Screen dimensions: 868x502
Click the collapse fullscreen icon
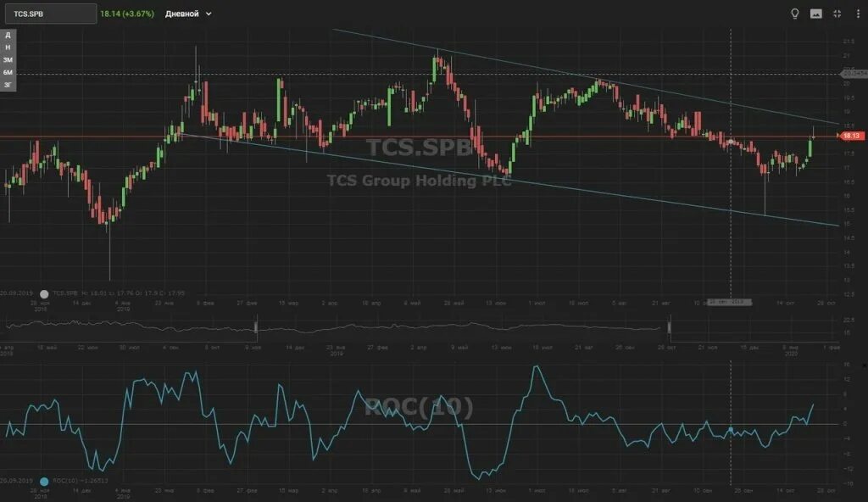[837, 14]
